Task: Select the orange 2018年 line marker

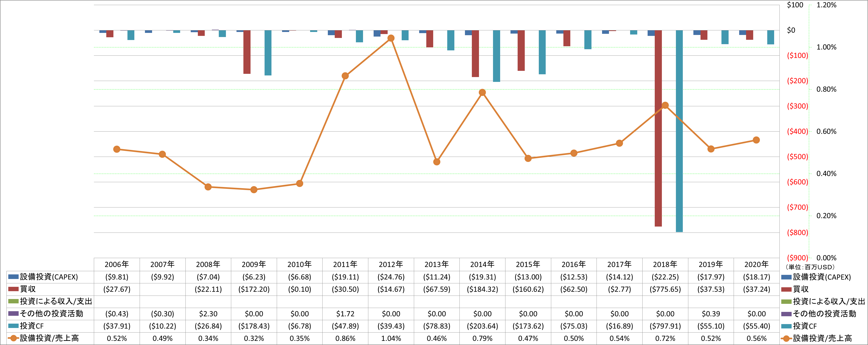Action: coord(665,105)
